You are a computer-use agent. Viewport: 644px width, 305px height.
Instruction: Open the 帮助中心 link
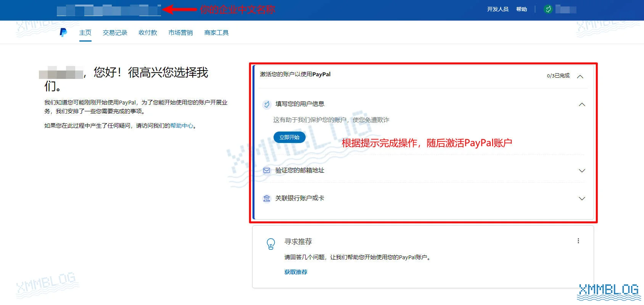point(182,126)
